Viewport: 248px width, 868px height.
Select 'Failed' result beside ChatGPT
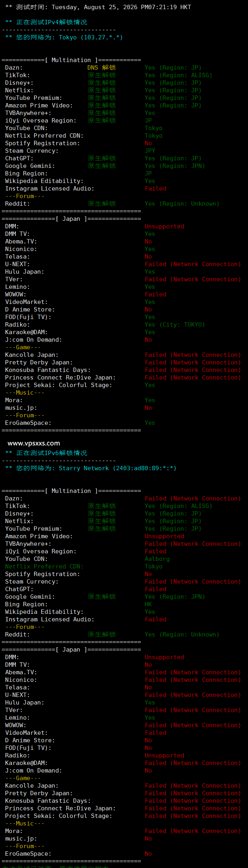155,589
